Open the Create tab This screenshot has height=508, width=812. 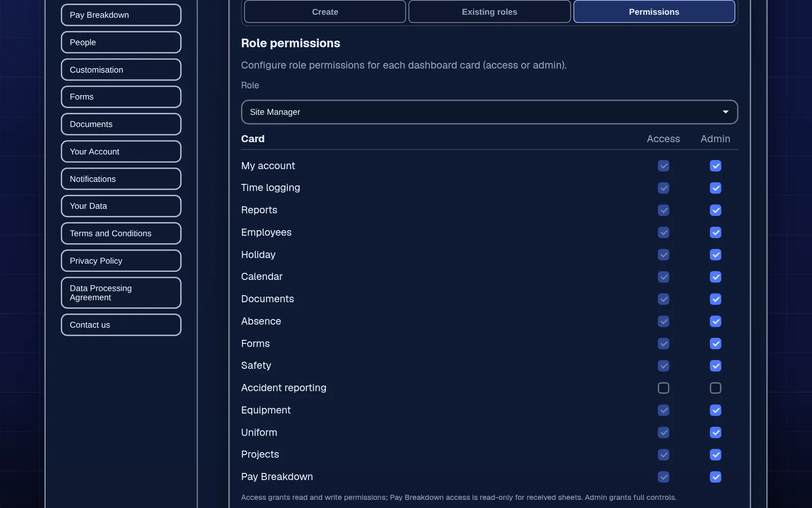(325, 12)
